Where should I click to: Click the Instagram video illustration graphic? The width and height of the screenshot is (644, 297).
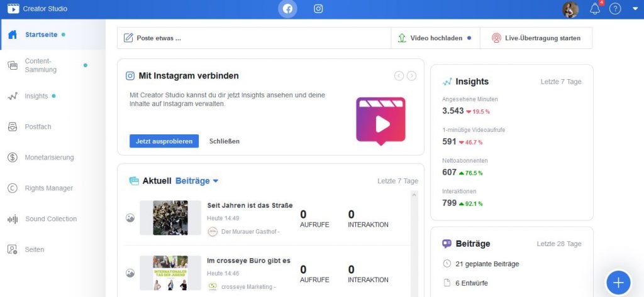pyautogui.click(x=380, y=121)
